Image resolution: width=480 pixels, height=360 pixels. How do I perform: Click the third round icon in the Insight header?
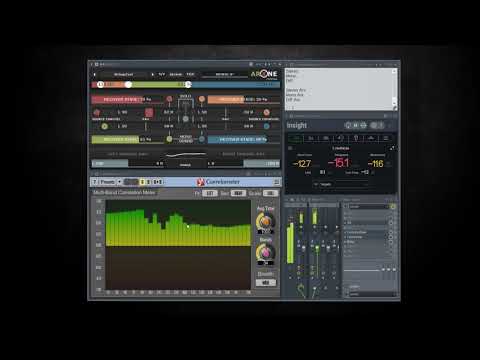click(363, 125)
